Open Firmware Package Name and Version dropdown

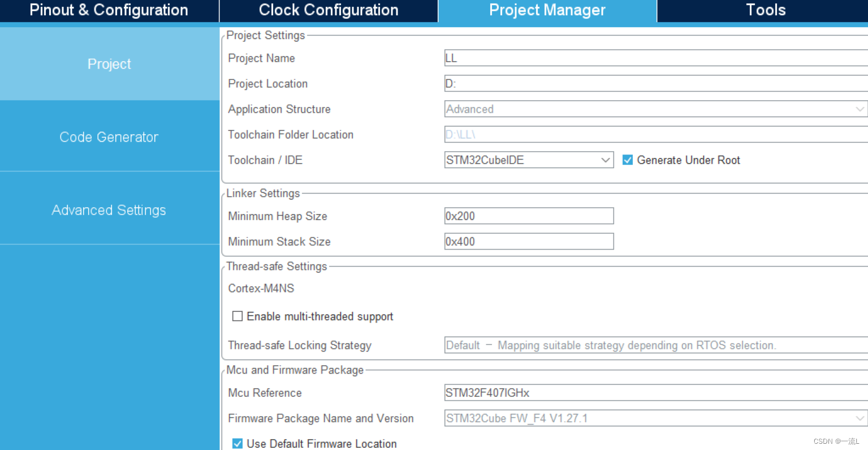pyautogui.click(x=656, y=418)
